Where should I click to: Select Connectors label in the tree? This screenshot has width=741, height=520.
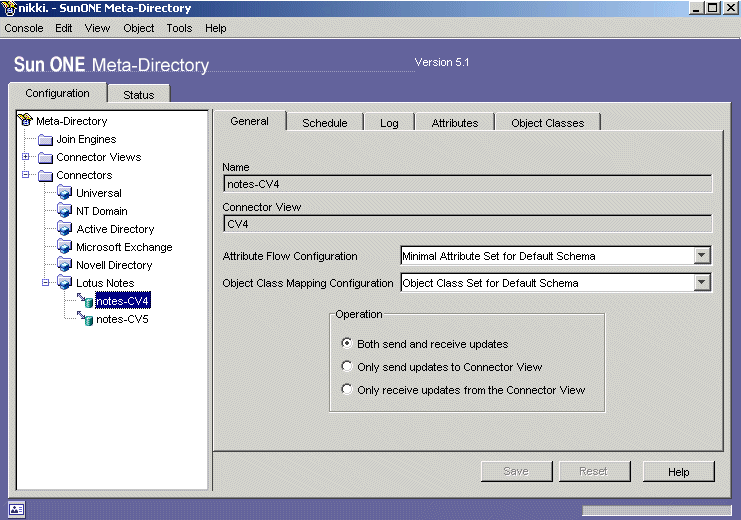(84, 175)
